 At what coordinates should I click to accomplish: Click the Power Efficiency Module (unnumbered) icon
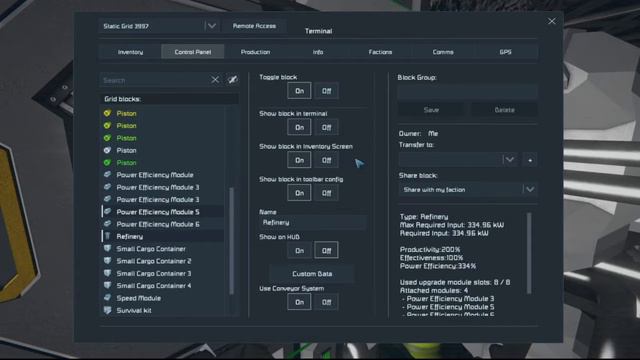(107, 175)
